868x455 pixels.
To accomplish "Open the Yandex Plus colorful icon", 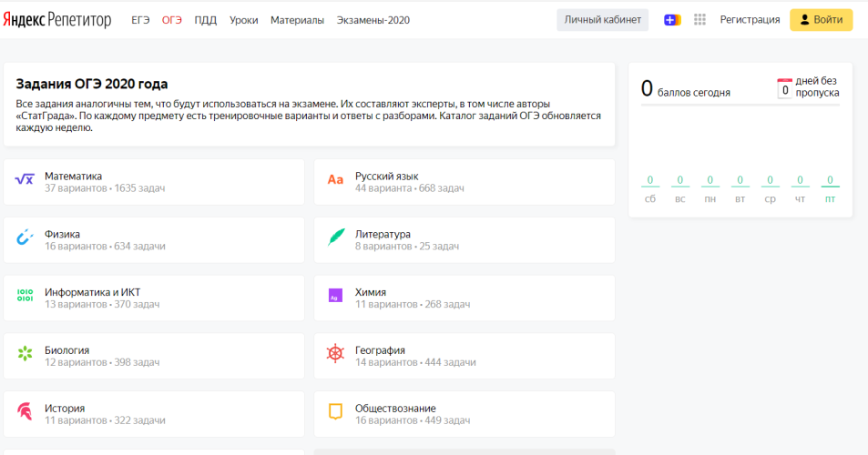I will tap(672, 20).
